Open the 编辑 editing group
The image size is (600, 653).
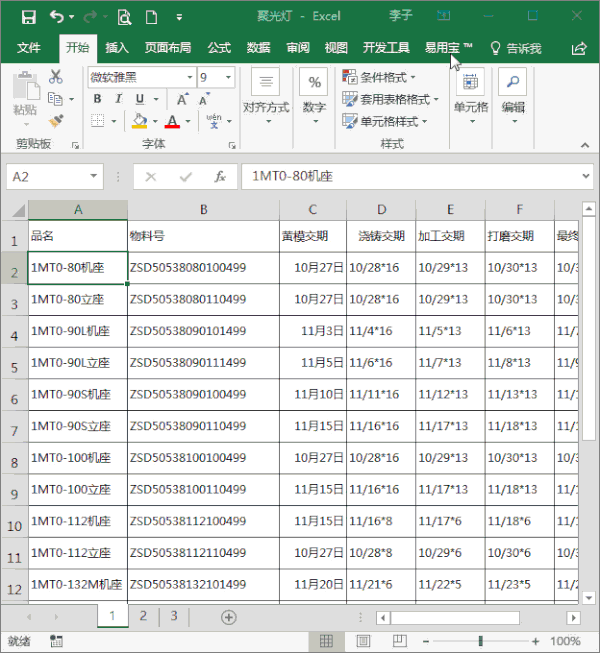coord(513,97)
